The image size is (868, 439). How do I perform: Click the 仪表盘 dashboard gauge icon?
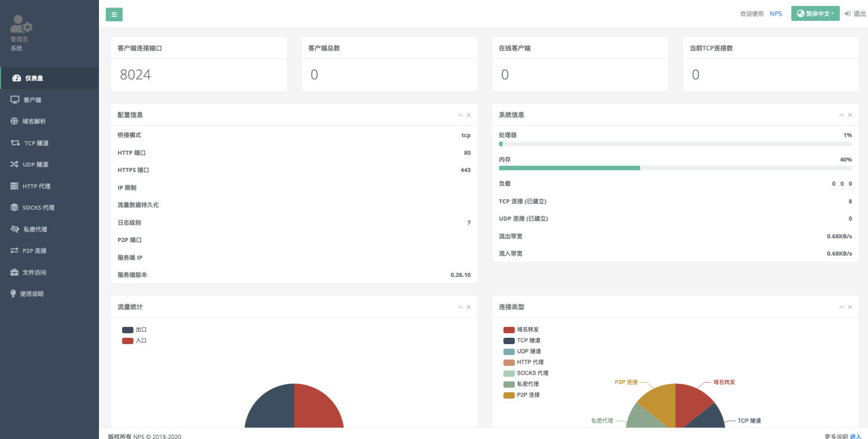[x=16, y=78]
